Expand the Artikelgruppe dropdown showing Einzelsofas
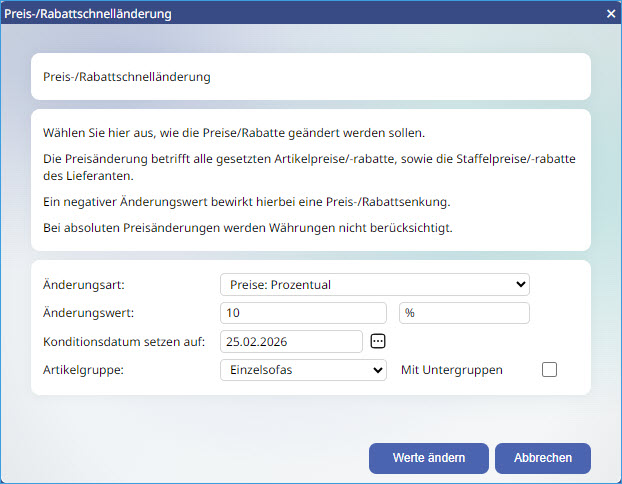This screenshot has height=484, width=622. click(303, 370)
